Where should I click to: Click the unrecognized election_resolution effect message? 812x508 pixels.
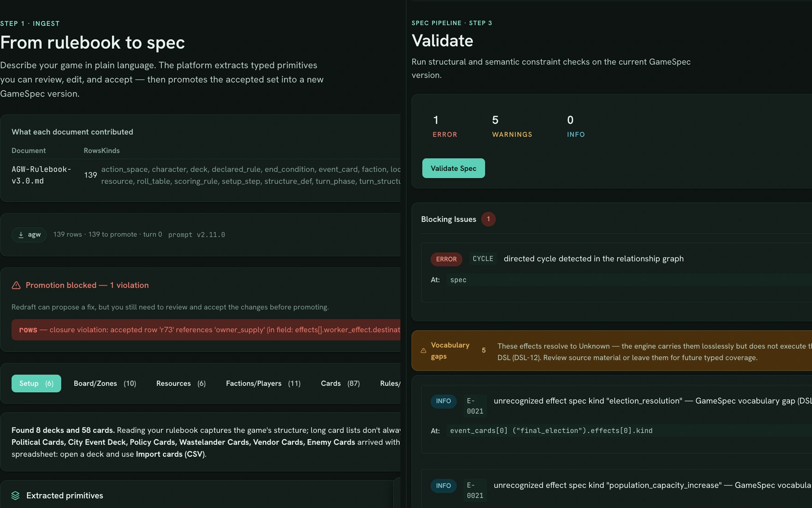coord(652,401)
